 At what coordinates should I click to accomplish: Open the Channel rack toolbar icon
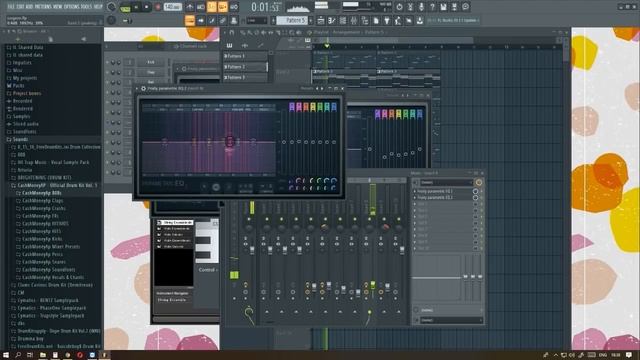tap(343, 20)
